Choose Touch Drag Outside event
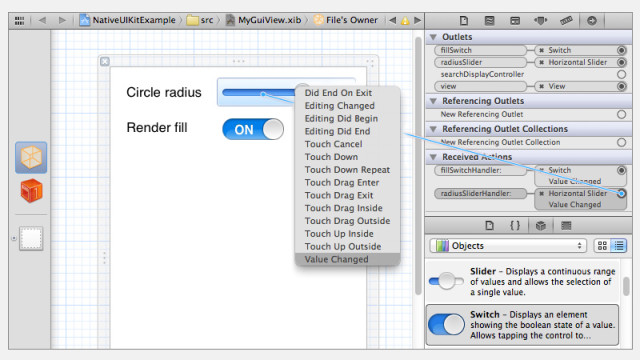This screenshot has width=640, height=360. (347, 221)
